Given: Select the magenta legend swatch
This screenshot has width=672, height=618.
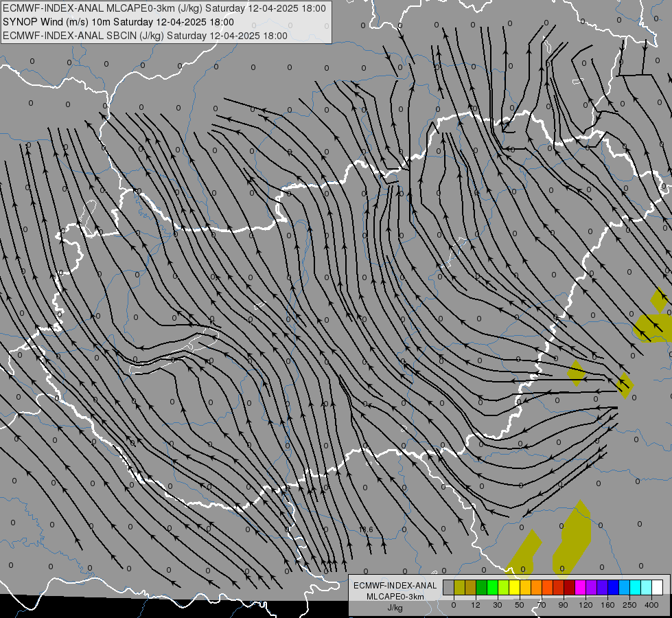Looking at the screenshot, I should click(580, 587).
